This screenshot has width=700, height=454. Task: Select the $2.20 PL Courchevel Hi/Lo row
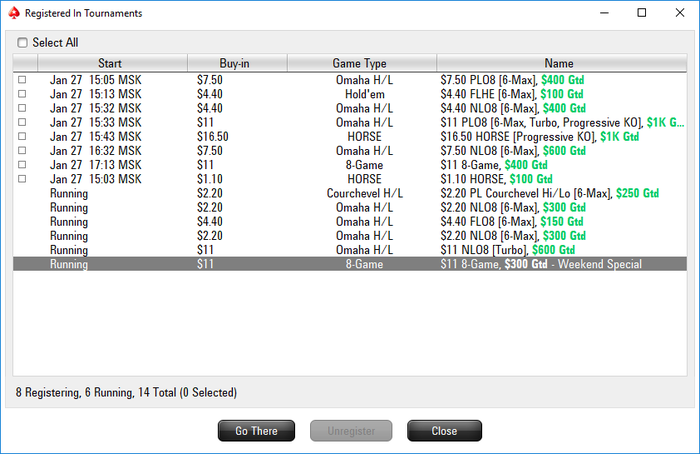(x=350, y=193)
